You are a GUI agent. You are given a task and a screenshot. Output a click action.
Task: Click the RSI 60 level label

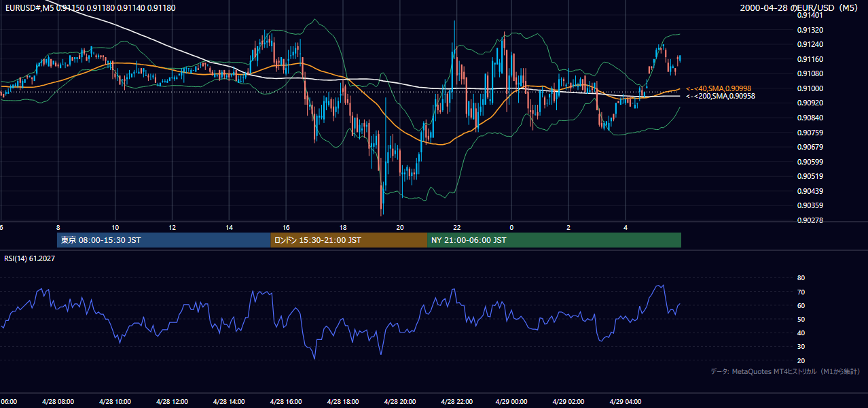pyautogui.click(x=801, y=305)
